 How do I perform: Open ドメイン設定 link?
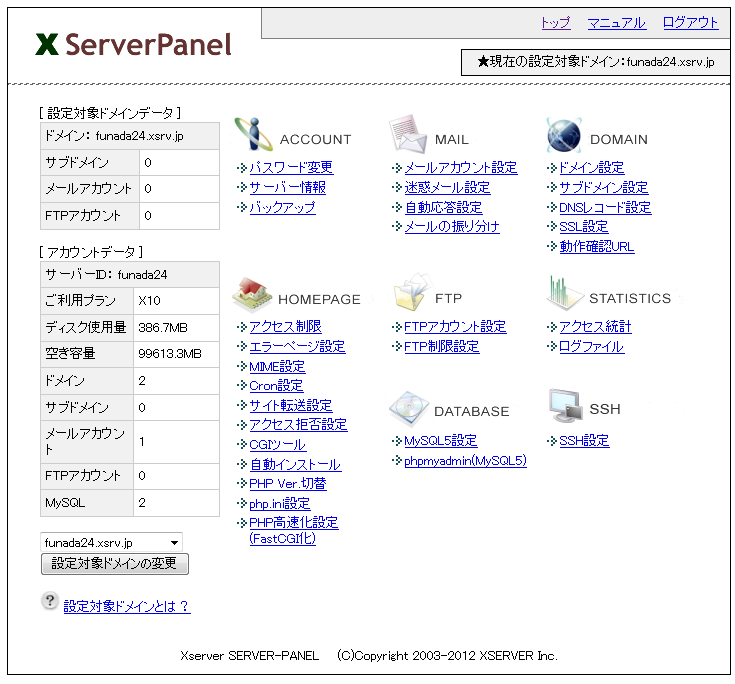(592, 167)
